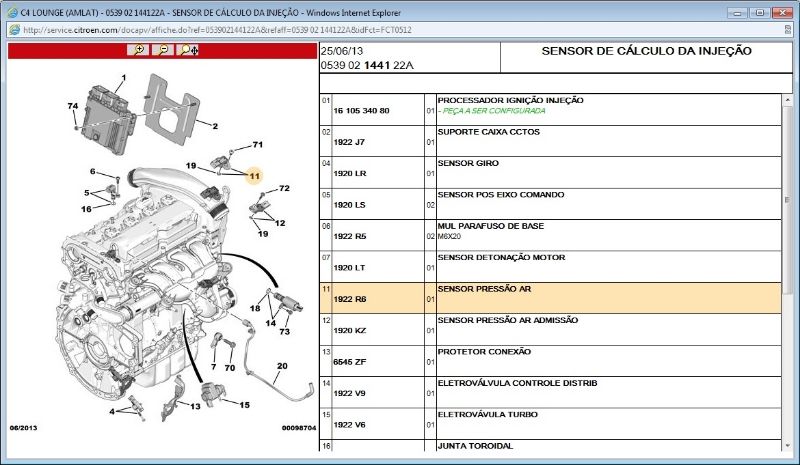The image size is (800, 465).
Task: Click callout number 13 in diagram
Action: coord(195,406)
